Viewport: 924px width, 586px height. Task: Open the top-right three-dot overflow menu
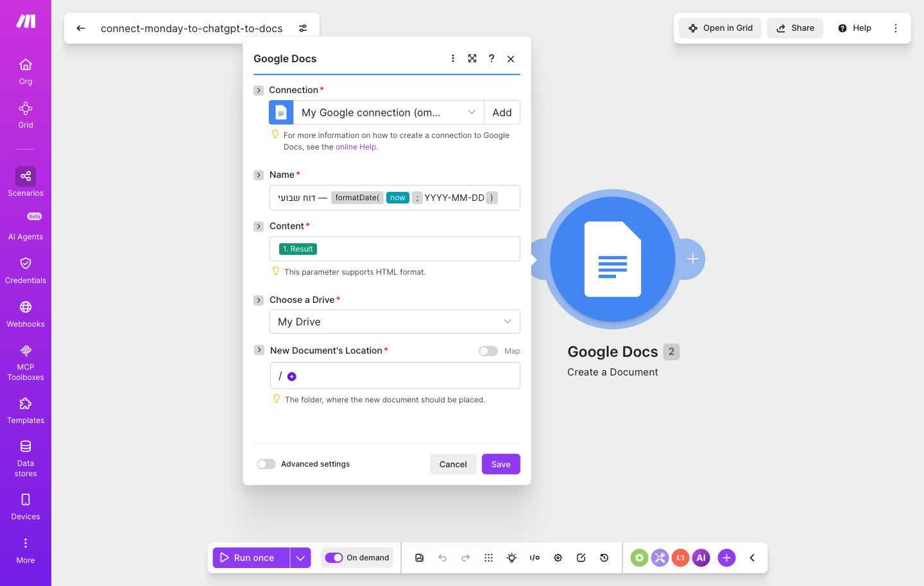[896, 28]
